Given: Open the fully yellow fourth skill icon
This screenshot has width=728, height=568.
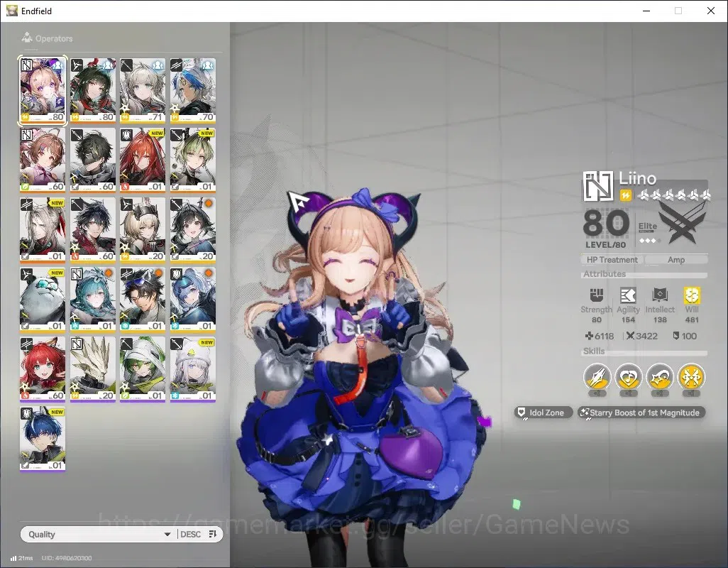Looking at the screenshot, I should [x=691, y=377].
